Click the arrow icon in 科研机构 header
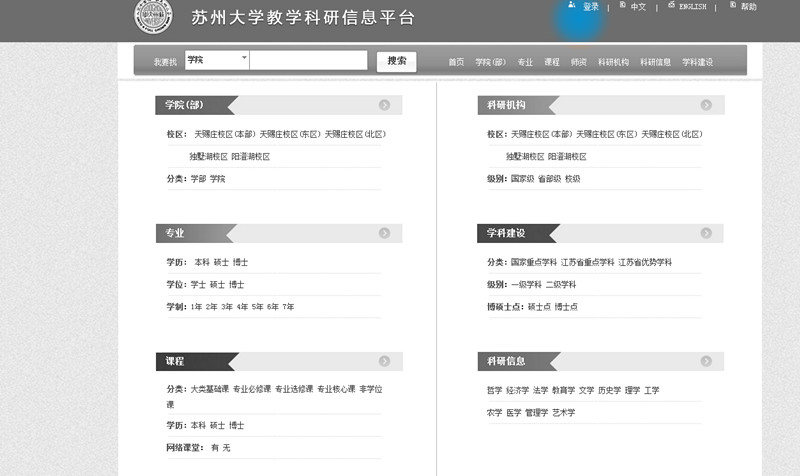Viewport: 800px width, 476px height. coord(706,105)
